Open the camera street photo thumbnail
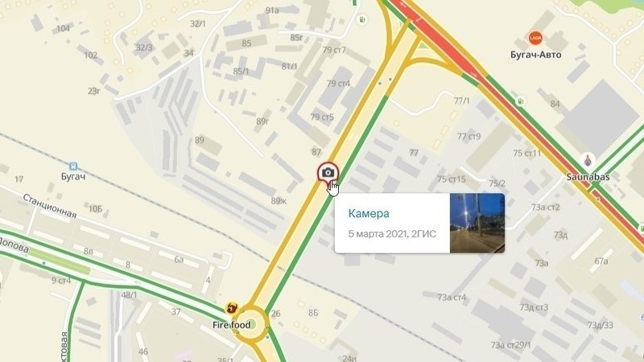The image size is (644, 362). point(477,223)
